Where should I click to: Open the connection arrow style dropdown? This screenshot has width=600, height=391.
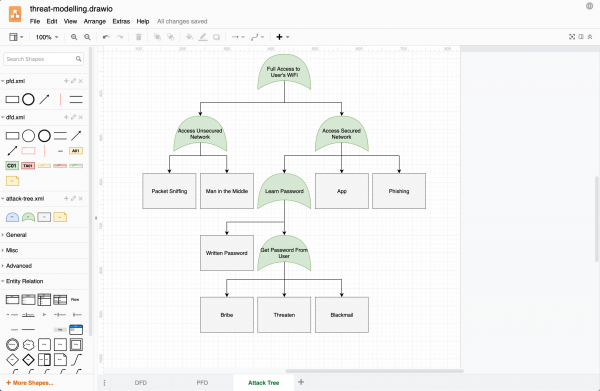pos(238,37)
